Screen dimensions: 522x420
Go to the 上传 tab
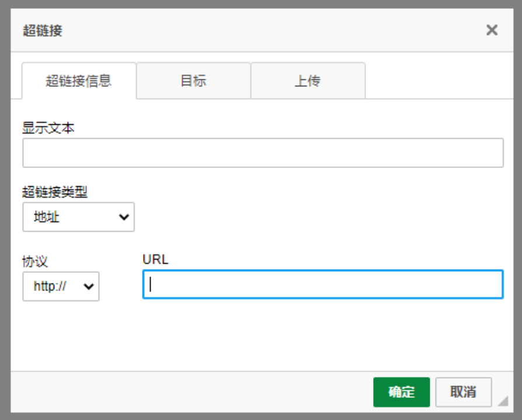click(x=308, y=81)
